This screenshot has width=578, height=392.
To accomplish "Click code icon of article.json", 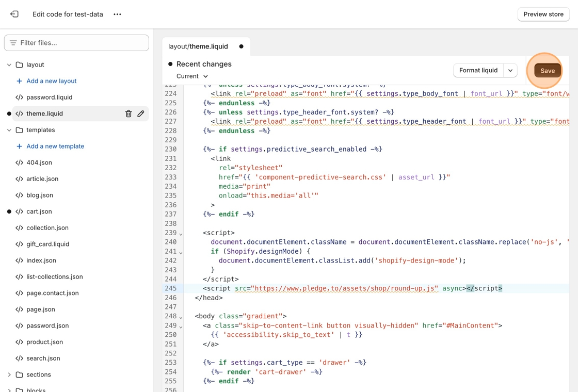I will (19, 178).
